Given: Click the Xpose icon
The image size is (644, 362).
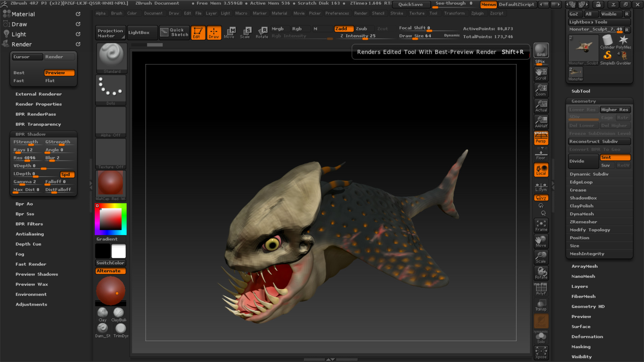Looking at the screenshot, I should 541,353.
